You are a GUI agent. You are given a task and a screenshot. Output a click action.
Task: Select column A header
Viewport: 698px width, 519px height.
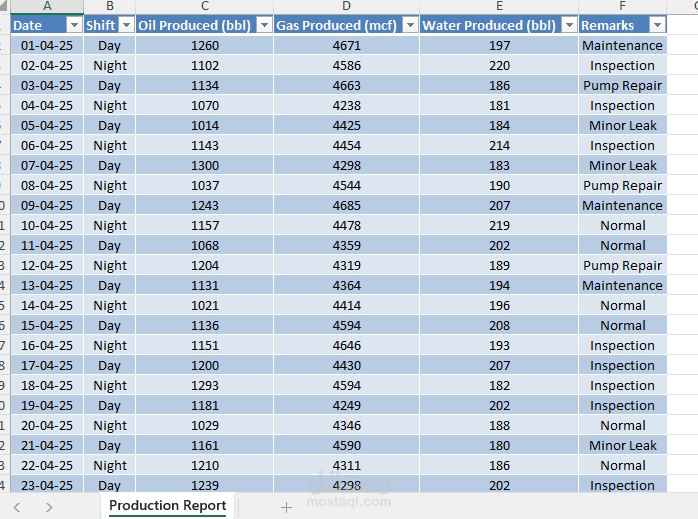47,6
